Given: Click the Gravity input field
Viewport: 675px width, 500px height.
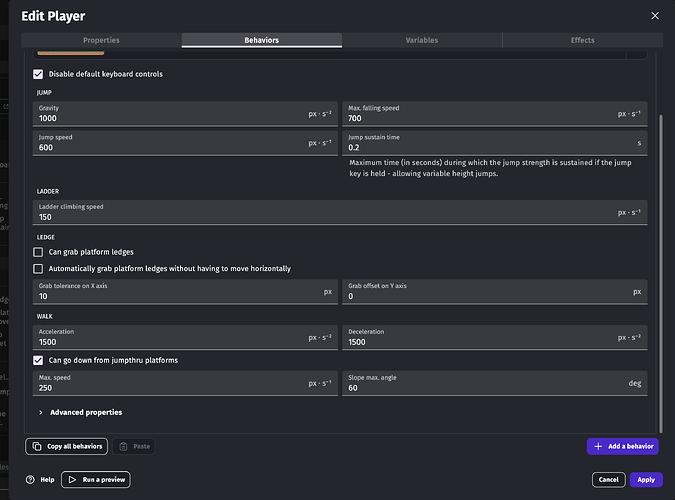Looking at the screenshot, I should coord(170,118).
